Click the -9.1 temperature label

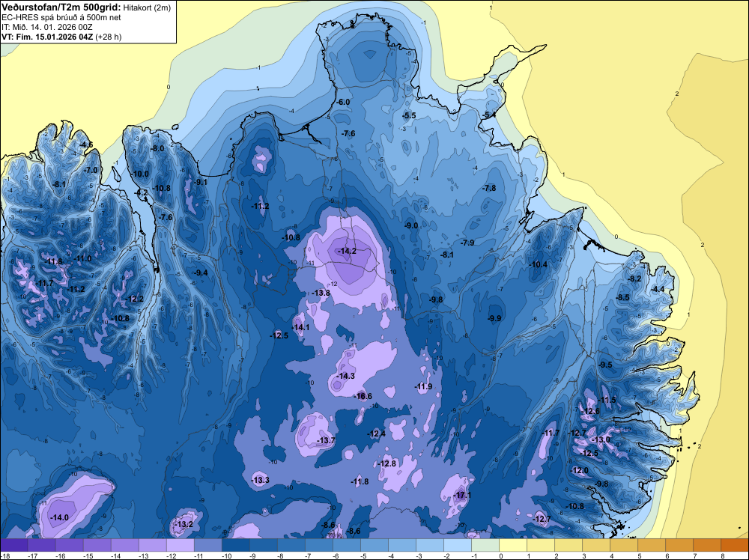point(201,182)
